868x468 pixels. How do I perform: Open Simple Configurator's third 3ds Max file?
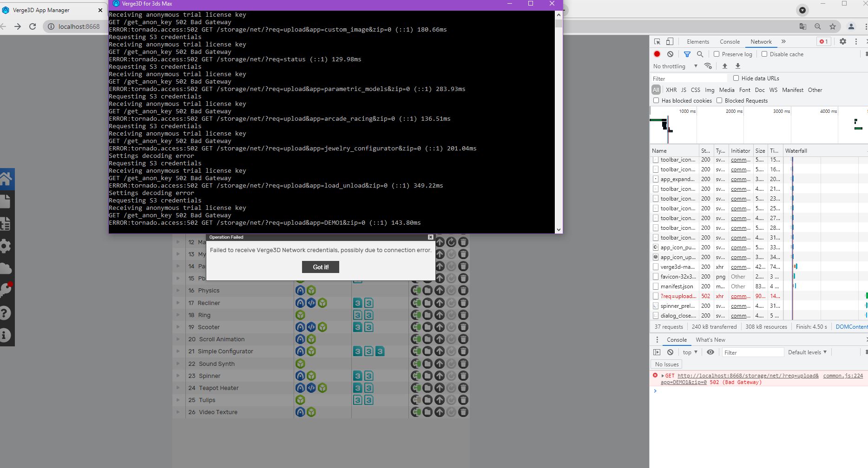[380, 351]
